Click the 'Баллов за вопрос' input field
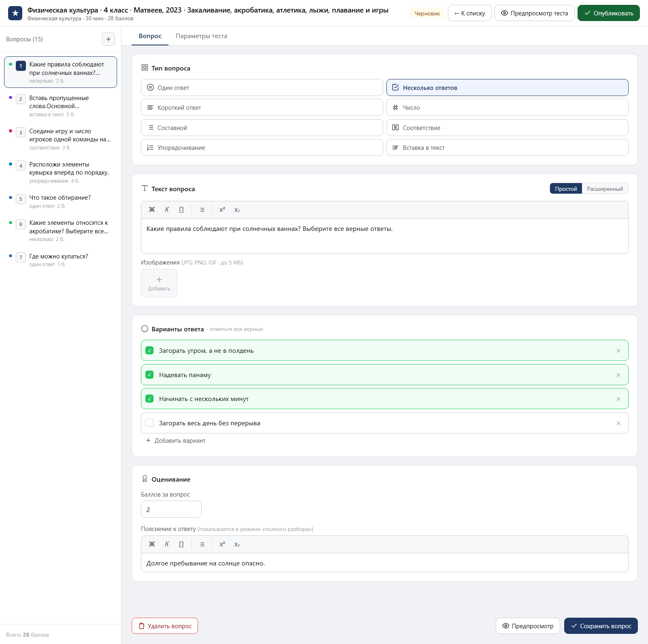Image resolution: width=648 pixels, height=644 pixels. coord(171,510)
